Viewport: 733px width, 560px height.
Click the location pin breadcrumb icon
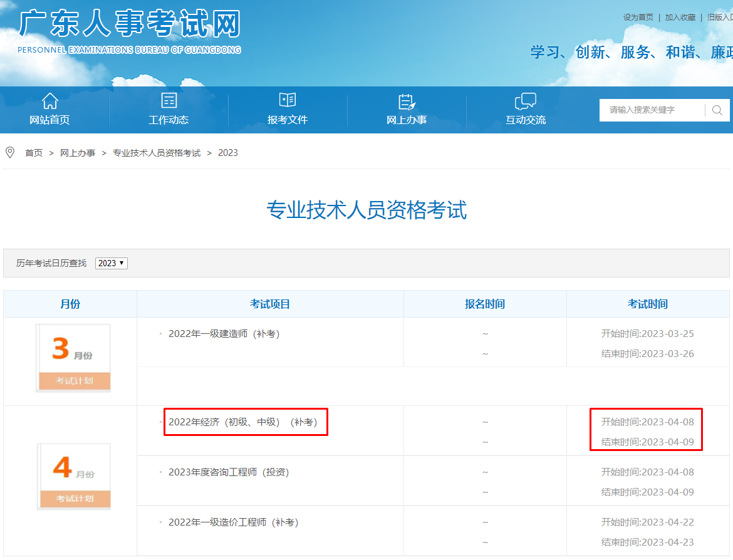click(10, 152)
